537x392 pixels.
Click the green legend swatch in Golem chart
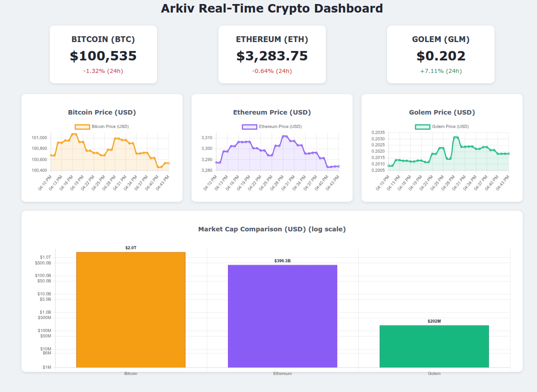[x=422, y=127]
